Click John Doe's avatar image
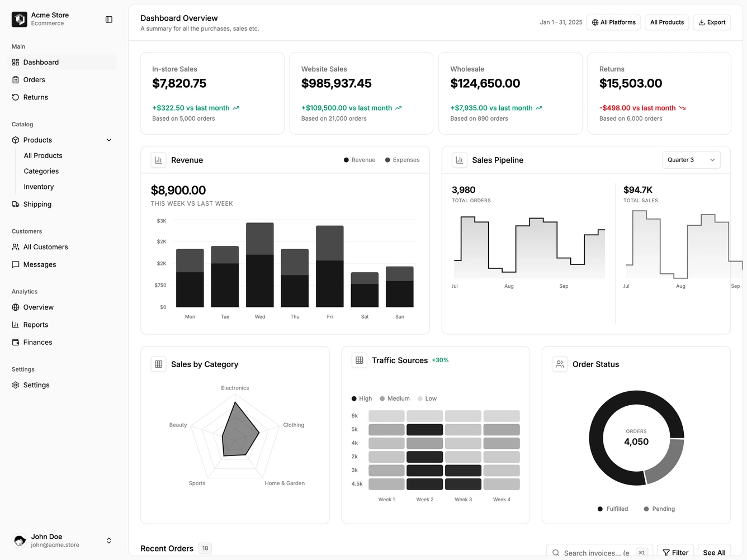The width and height of the screenshot is (747, 560). (x=20, y=540)
